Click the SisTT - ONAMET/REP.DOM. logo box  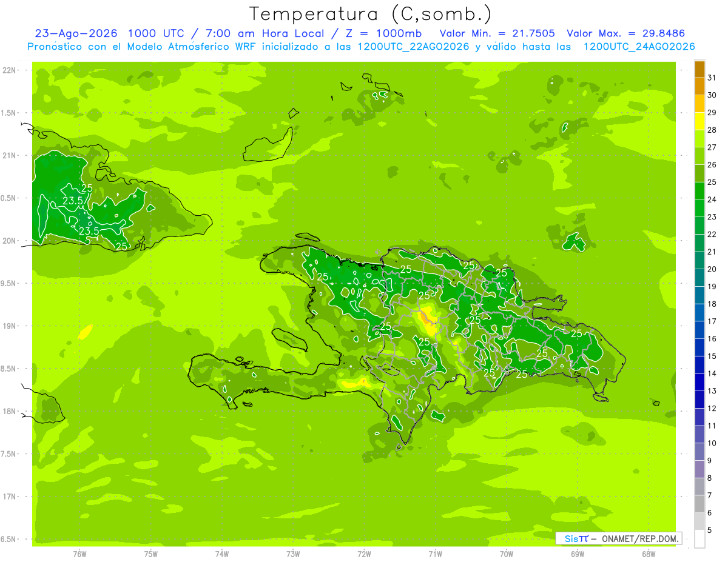click(618, 538)
